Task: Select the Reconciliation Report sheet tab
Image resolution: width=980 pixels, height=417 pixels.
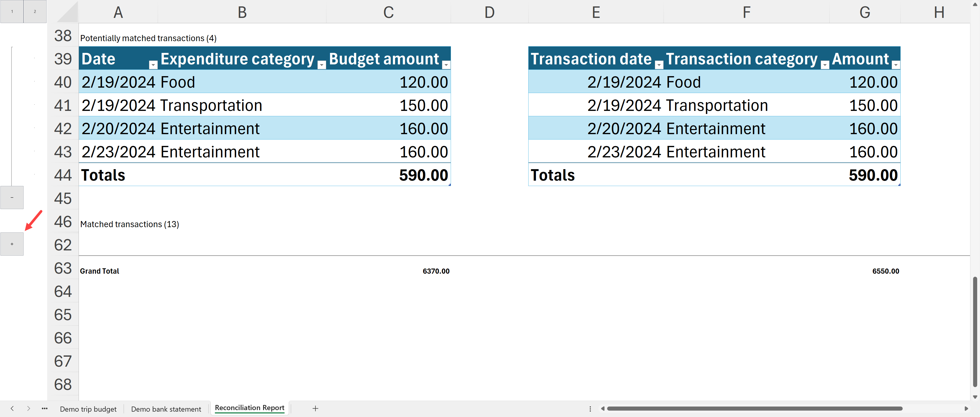Action: point(250,408)
